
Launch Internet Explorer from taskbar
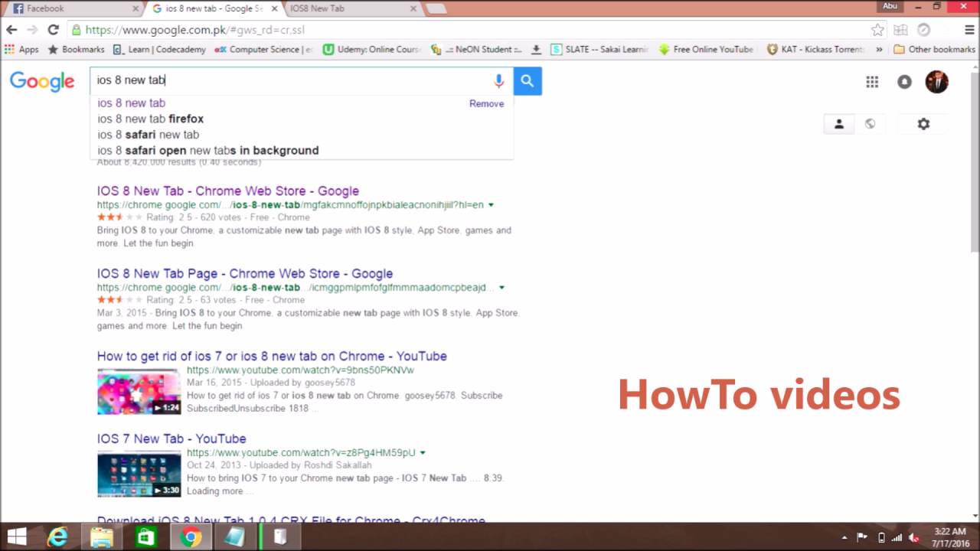point(57,537)
